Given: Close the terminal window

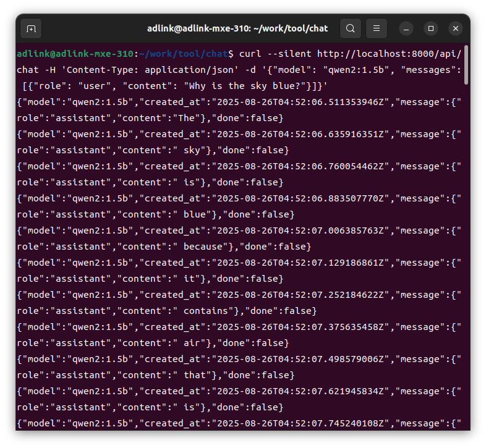Looking at the screenshot, I should (456, 28).
